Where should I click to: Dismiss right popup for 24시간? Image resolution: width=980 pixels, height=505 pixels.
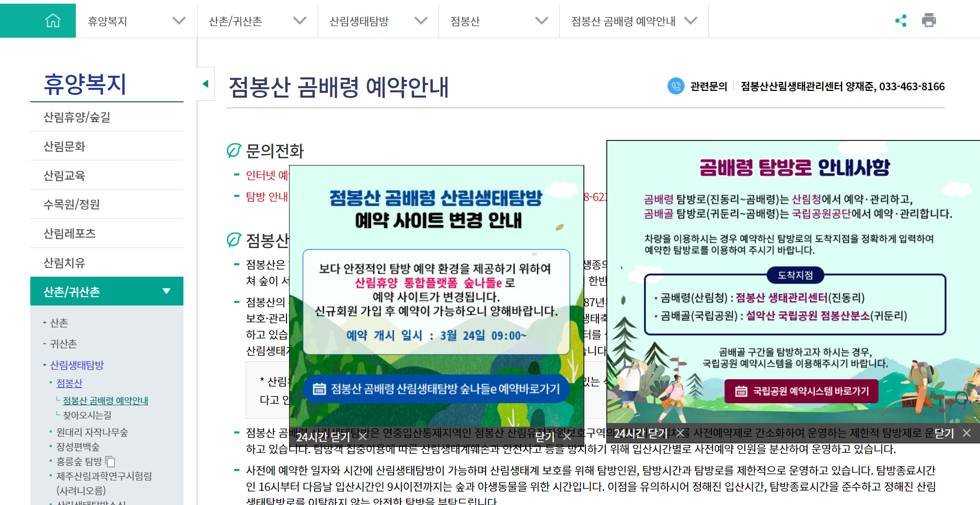pos(649,433)
